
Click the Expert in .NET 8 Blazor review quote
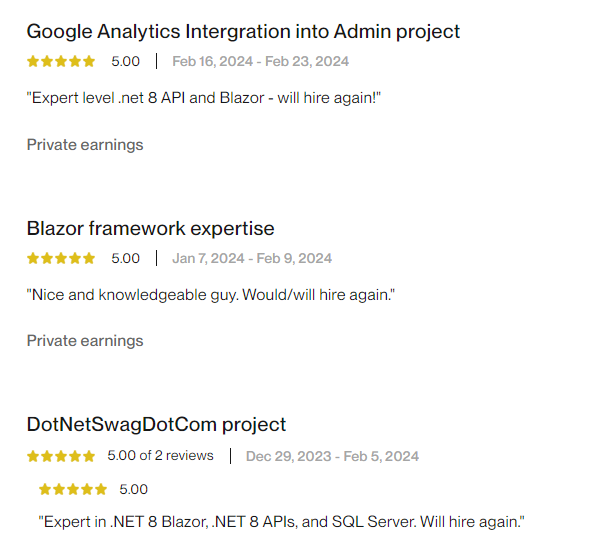click(x=282, y=522)
